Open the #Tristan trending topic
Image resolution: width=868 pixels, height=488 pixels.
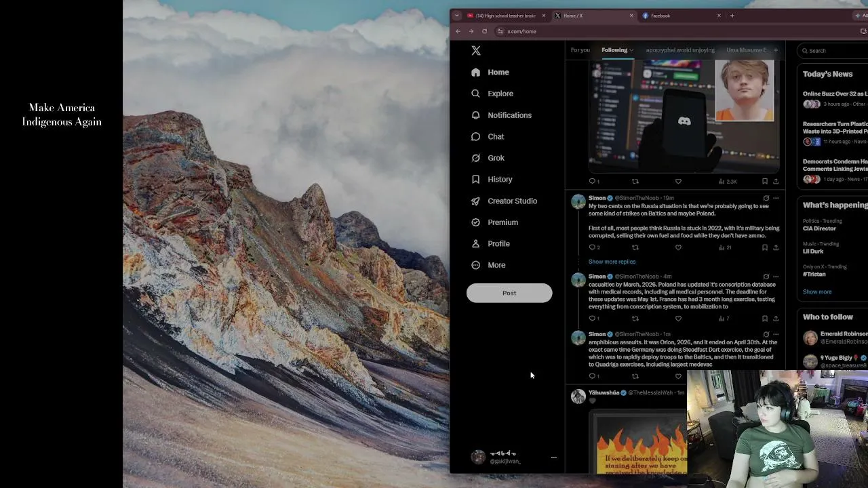814,274
